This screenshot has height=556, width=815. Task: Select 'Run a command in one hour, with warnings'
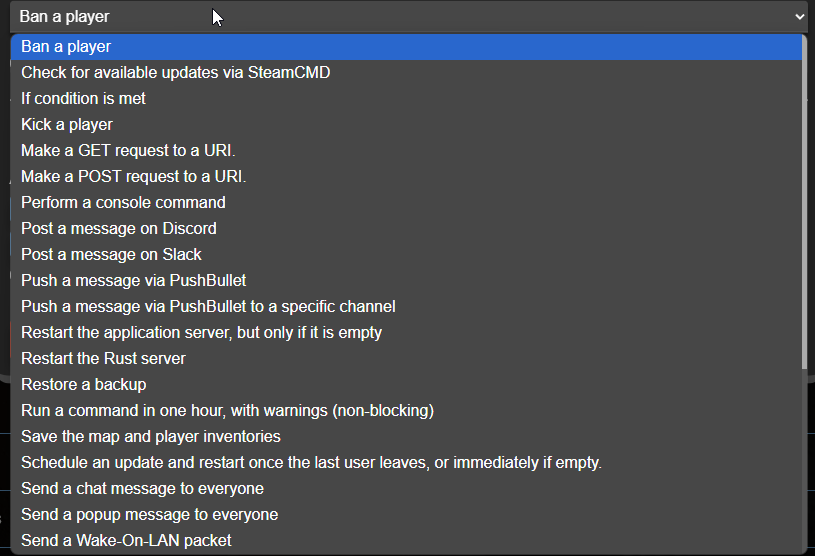(406, 411)
